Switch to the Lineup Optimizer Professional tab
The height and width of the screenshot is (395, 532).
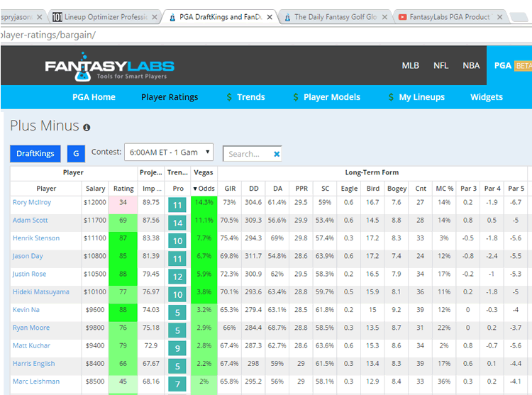[106, 17]
